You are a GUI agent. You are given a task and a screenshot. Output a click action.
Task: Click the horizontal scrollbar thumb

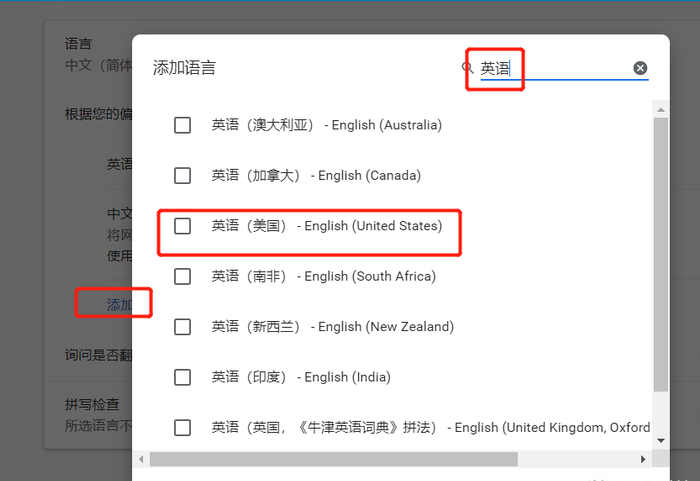pos(333,459)
